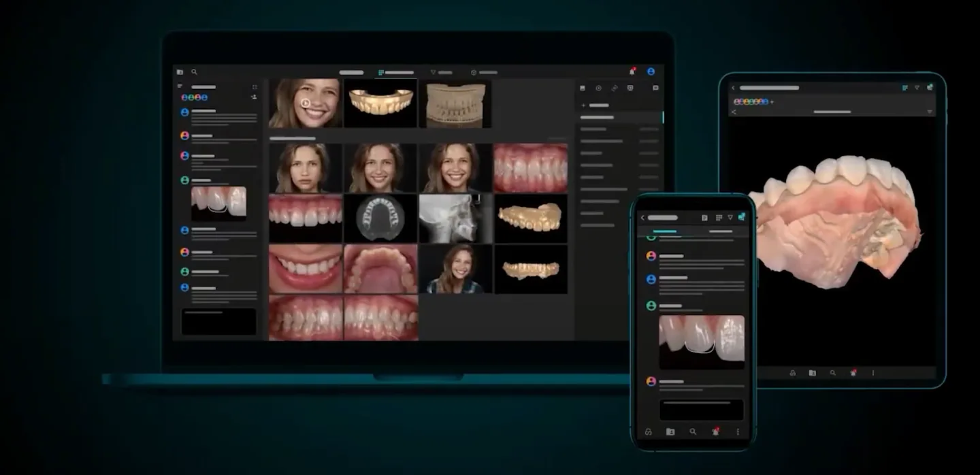Click the play circle icon in the laptop right panel
The image size is (980, 475).
click(x=598, y=88)
